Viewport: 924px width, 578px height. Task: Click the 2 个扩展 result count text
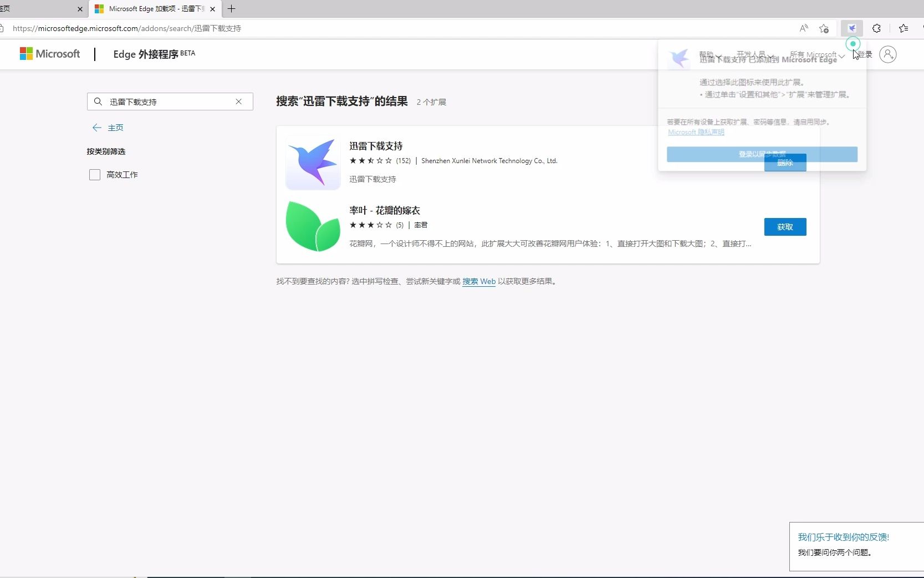coord(431,102)
